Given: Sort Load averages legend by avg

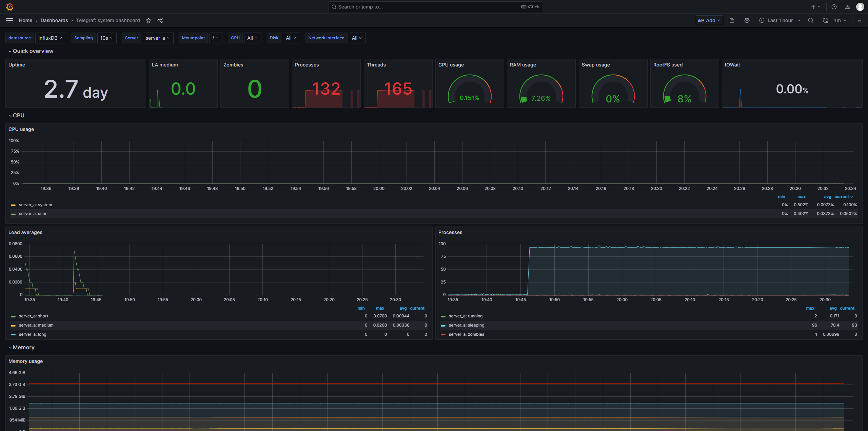Looking at the screenshot, I should point(403,308).
